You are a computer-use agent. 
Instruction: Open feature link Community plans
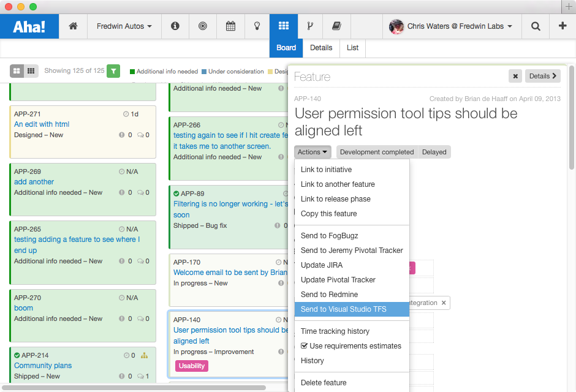pyautogui.click(x=43, y=366)
